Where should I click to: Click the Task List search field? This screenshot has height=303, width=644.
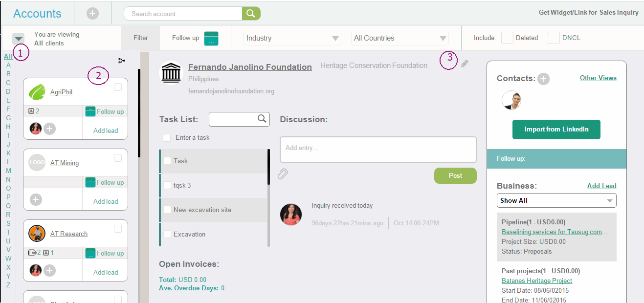pos(239,119)
